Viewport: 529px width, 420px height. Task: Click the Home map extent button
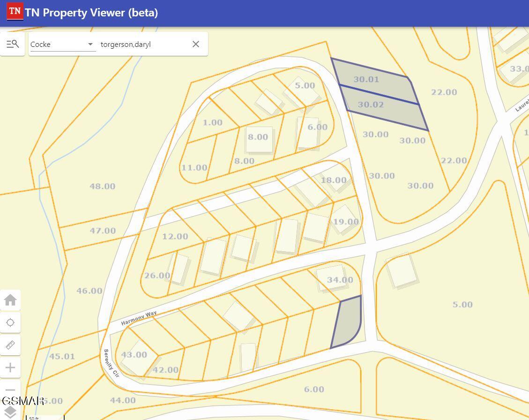click(10, 300)
